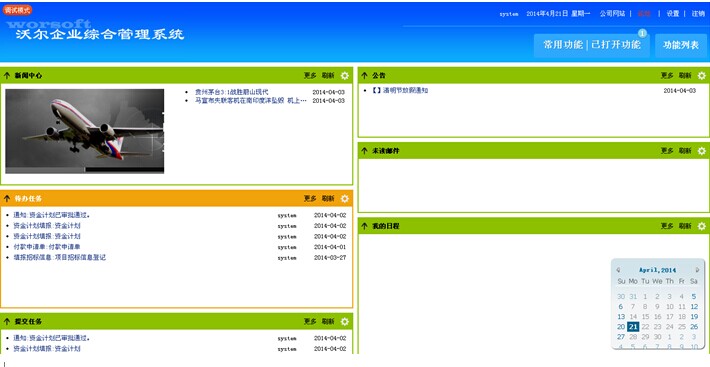Collapse the 我的日程 panel arrow
710x367 pixels.
[364, 226]
